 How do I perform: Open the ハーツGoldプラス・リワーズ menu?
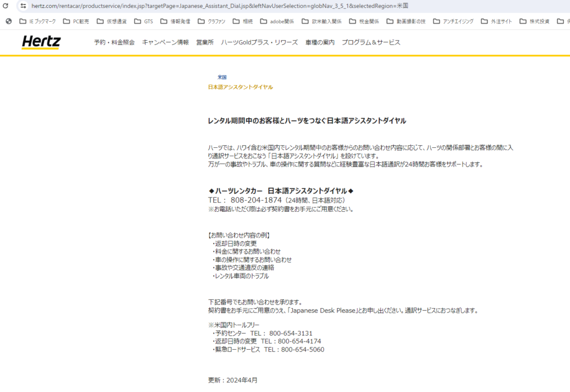click(259, 42)
